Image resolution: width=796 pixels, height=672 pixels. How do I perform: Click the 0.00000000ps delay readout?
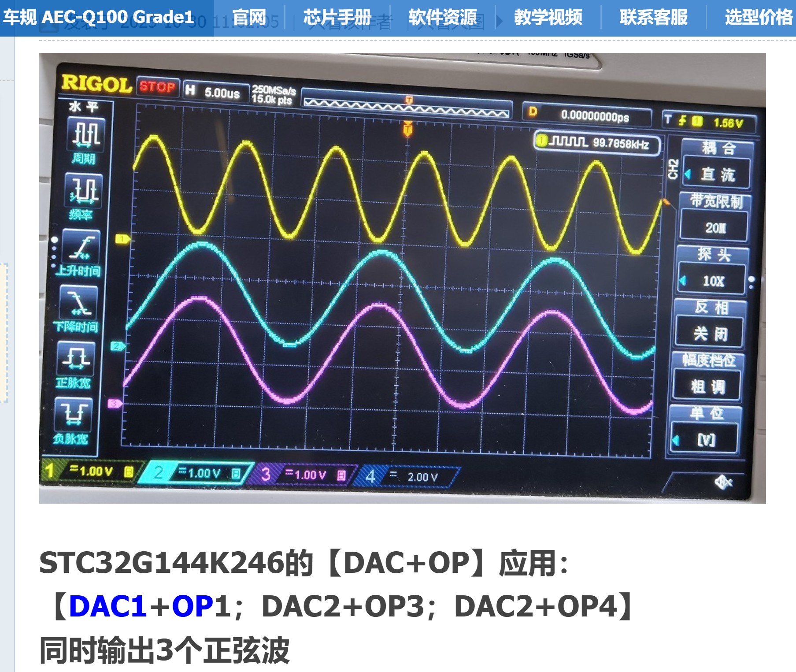[587, 114]
